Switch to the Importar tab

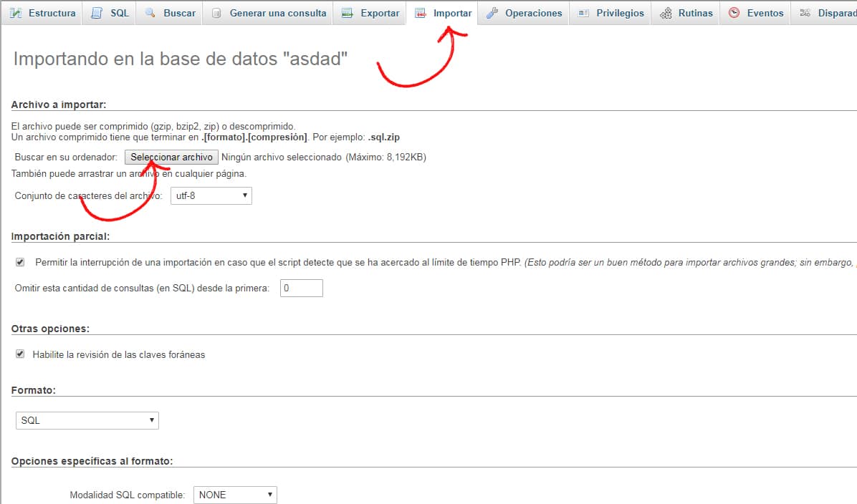451,13
